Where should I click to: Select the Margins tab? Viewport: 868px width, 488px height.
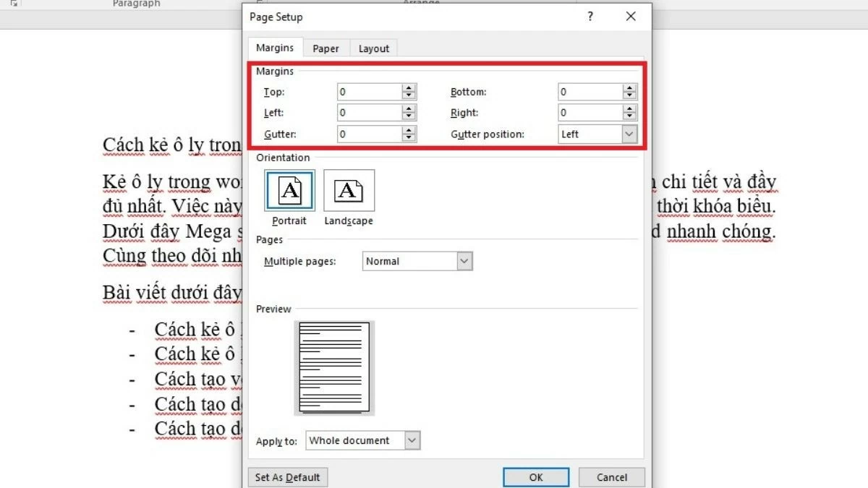tap(275, 48)
